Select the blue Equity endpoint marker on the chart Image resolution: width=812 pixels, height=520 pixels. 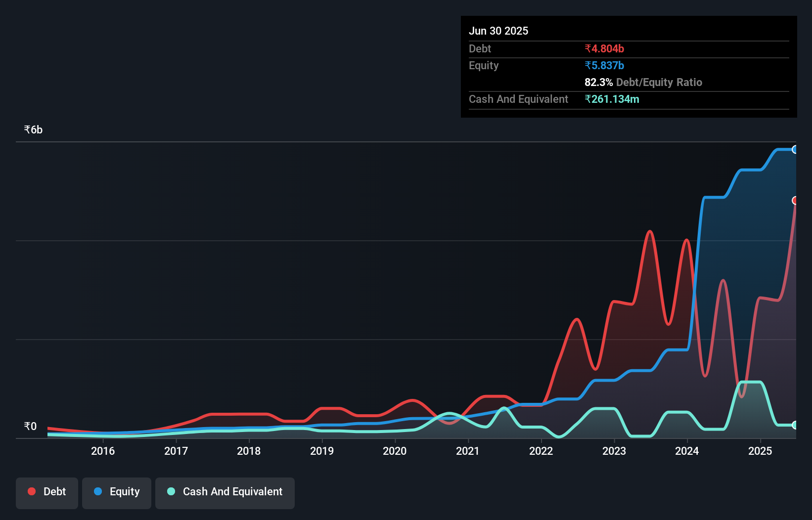[x=795, y=149]
